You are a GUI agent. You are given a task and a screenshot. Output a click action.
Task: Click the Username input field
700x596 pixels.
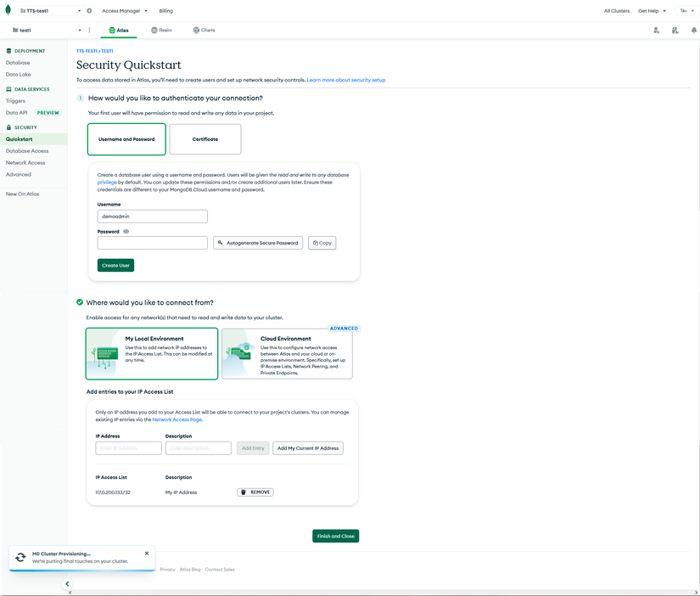(x=152, y=216)
